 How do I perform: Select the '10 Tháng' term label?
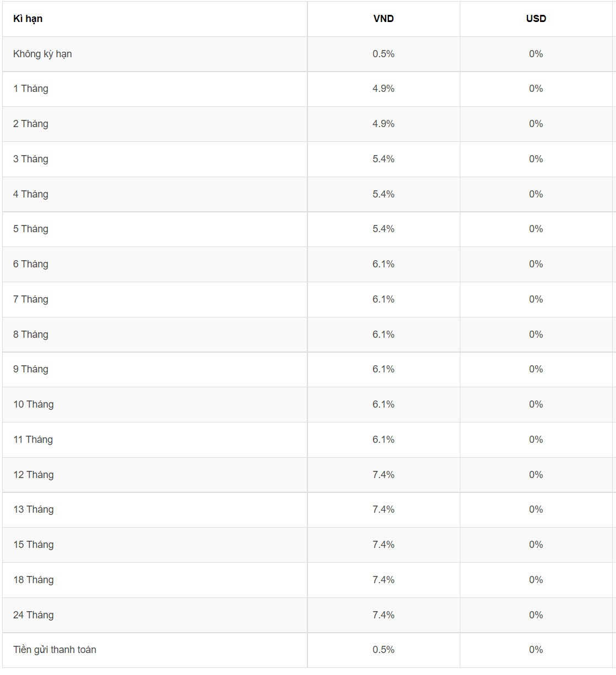[x=34, y=404]
